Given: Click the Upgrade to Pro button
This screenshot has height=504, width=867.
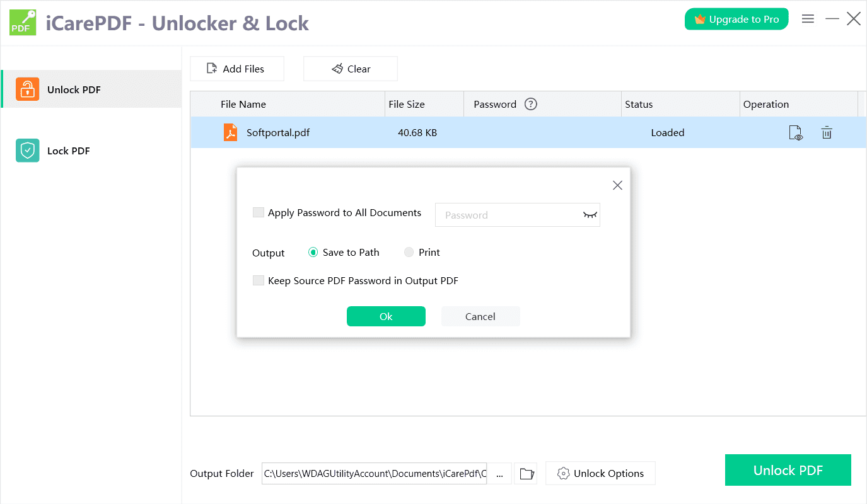Looking at the screenshot, I should 736,19.
